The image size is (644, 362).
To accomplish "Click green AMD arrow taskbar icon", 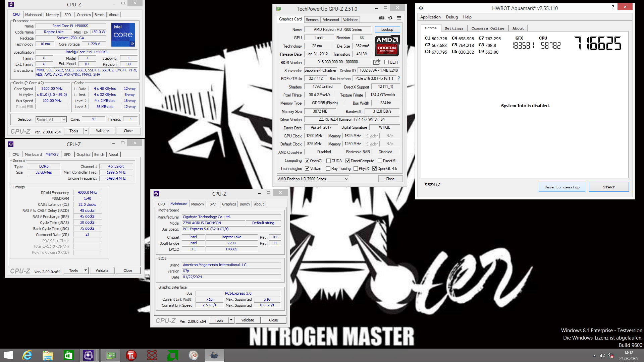I will pos(173,355).
